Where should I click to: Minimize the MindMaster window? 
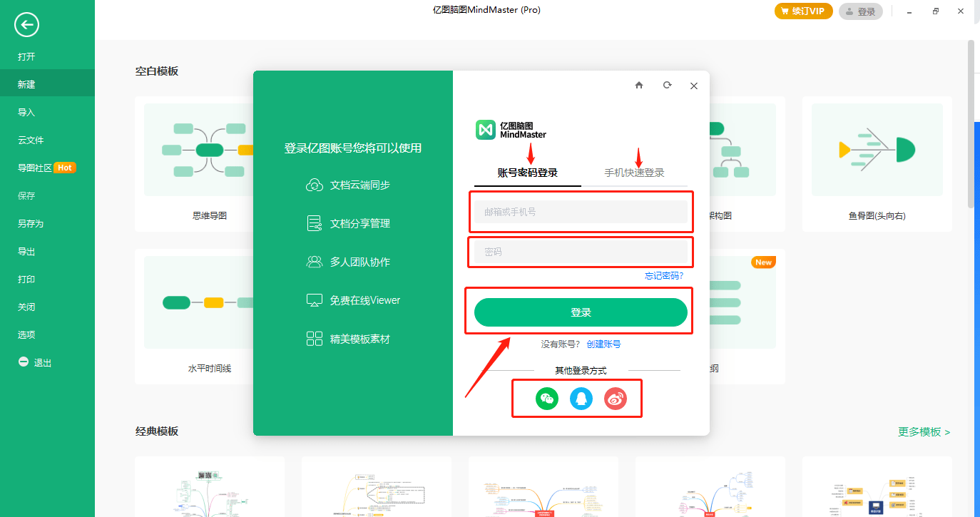(x=909, y=11)
